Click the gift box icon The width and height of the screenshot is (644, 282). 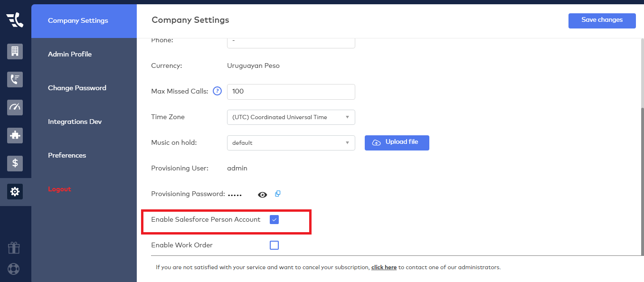click(14, 247)
